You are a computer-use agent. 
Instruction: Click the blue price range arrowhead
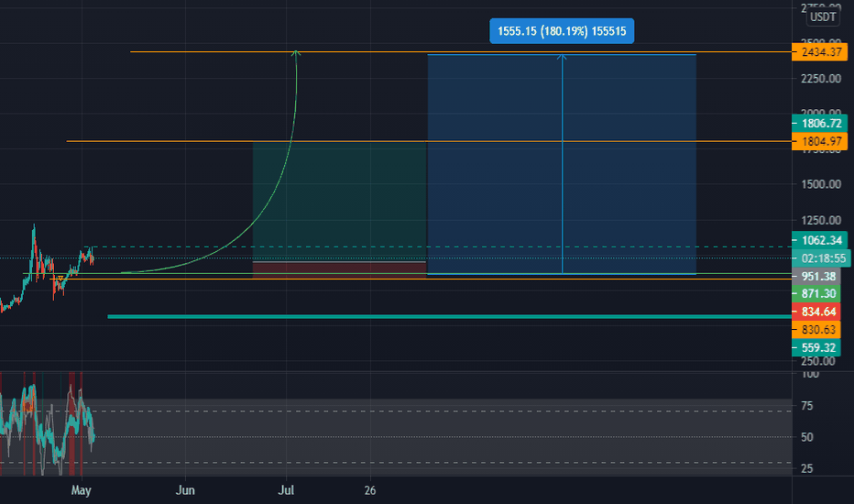pos(562,56)
